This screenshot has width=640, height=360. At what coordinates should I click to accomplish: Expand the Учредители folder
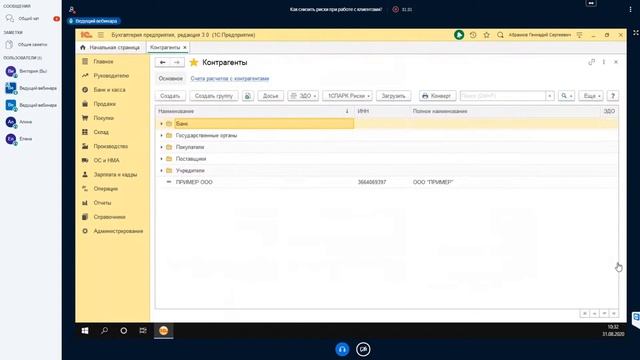pos(161,171)
